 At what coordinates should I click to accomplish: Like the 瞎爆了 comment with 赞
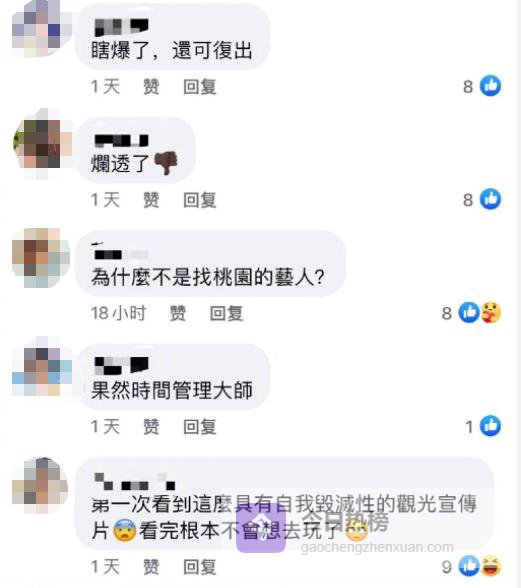click(151, 87)
